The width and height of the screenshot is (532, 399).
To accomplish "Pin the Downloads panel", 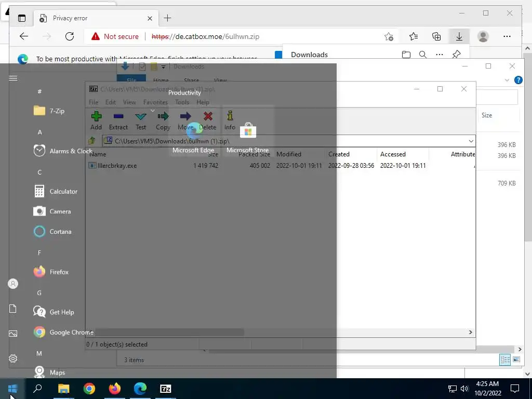I will (x=456, y=54).
